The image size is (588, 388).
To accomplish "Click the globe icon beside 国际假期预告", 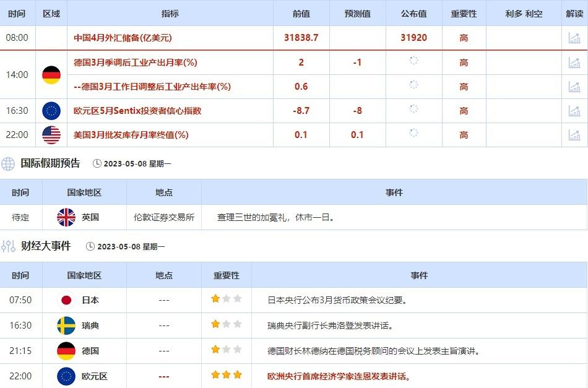I will [8, 164].
